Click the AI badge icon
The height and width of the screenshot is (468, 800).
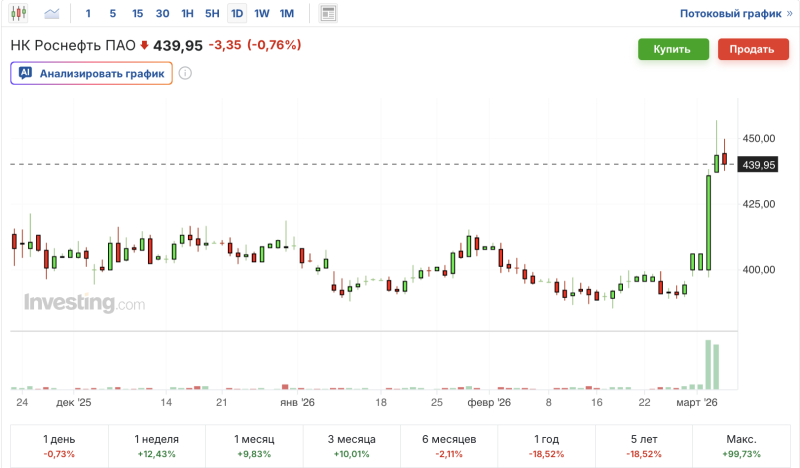[26, 73]
